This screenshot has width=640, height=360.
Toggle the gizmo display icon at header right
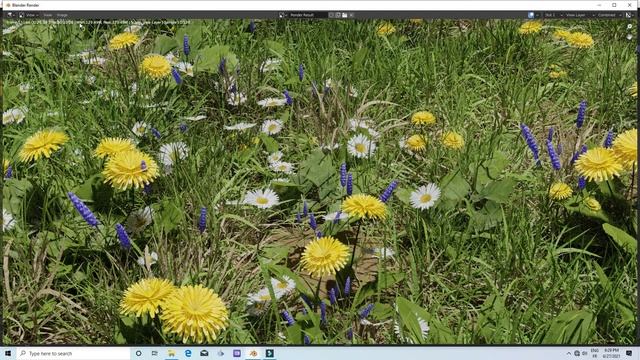tap(629, 15)
